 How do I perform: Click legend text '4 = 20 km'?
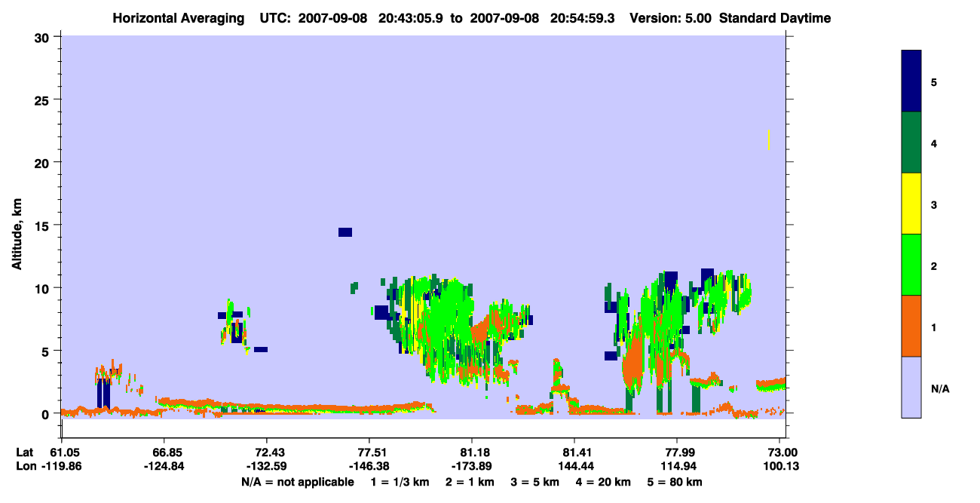click(605, 482)
